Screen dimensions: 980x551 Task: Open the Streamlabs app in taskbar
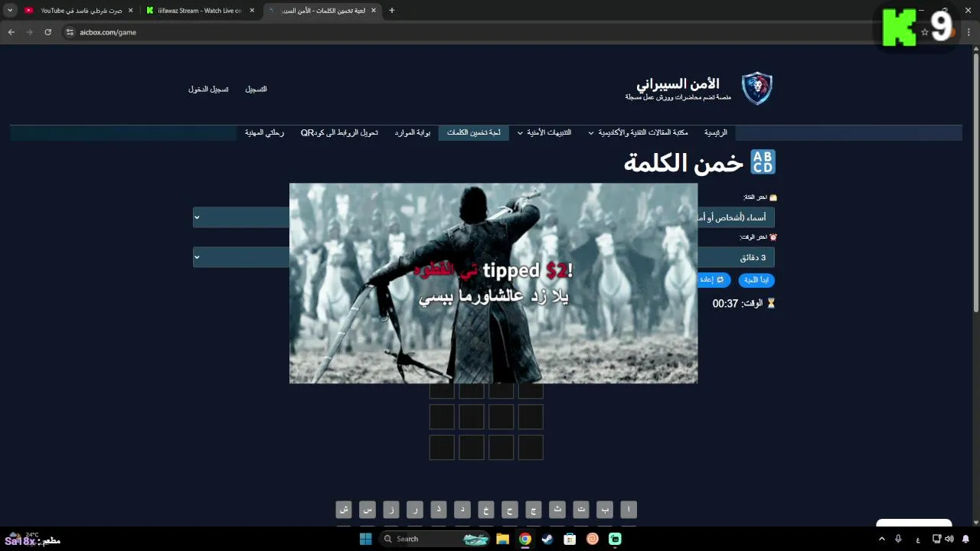point(615,539)
